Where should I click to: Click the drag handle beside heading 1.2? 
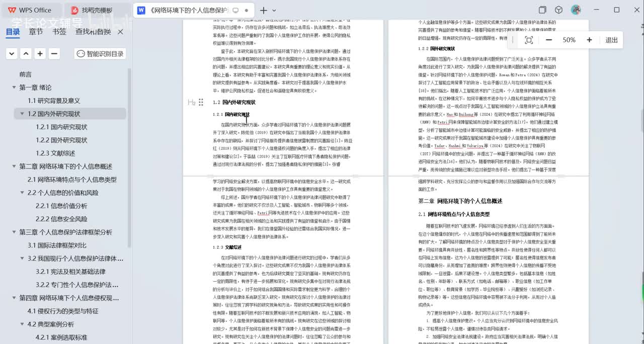201,102
